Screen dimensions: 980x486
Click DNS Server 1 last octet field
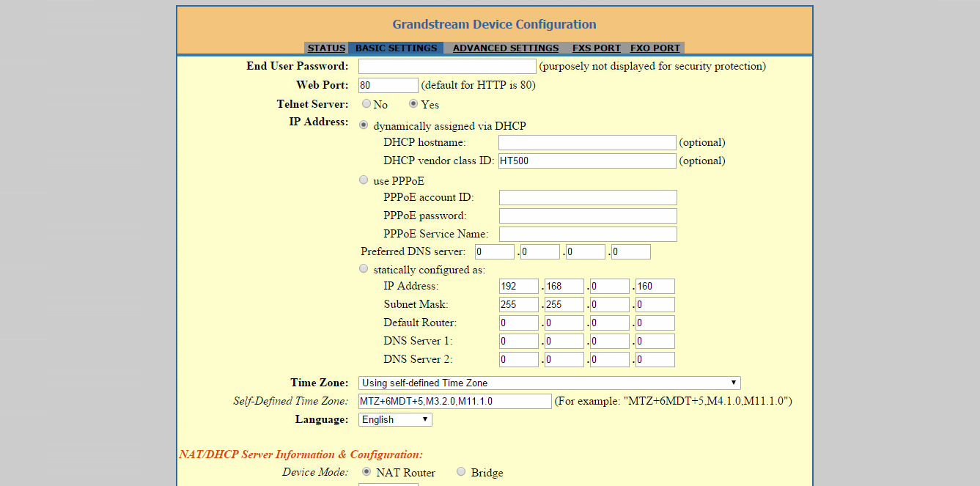point(655,342)
